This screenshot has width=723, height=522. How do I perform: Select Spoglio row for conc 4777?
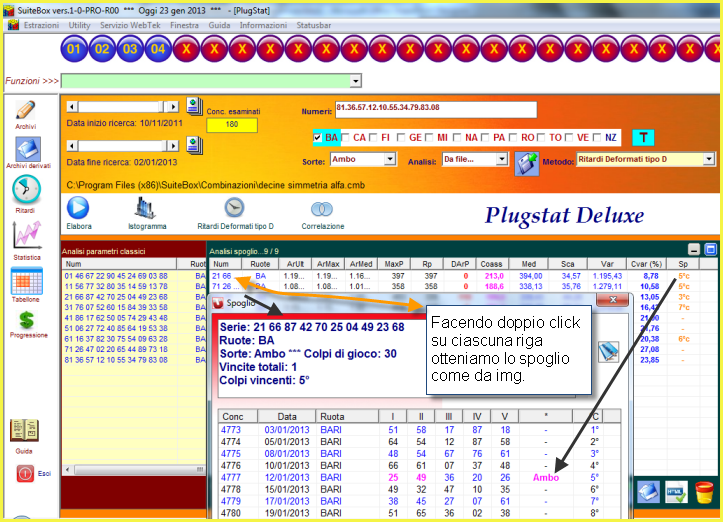pyautogui.click(x=419, y=477)
